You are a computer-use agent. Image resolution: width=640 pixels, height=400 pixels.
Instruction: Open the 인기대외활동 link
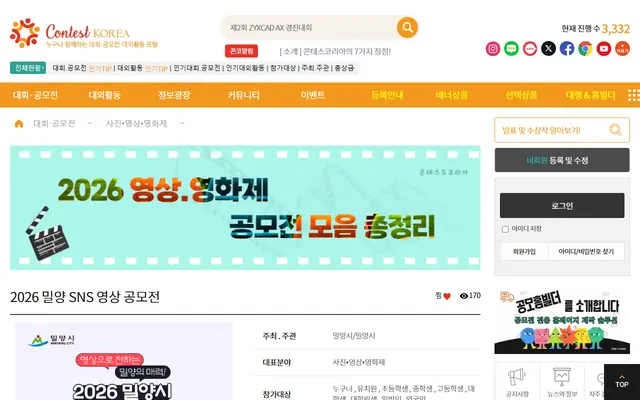tap(245, 68)
